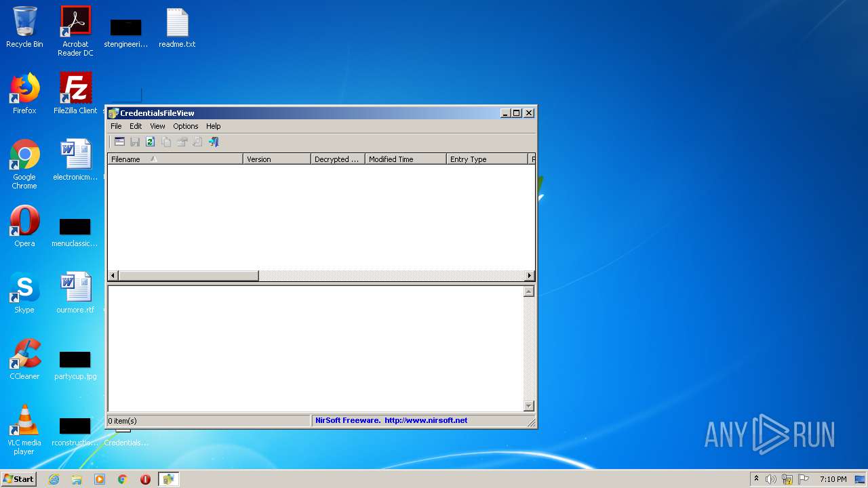868x488 pixels.
Task: Click the horizontal scrollbar left arrow
Action: 113,276
